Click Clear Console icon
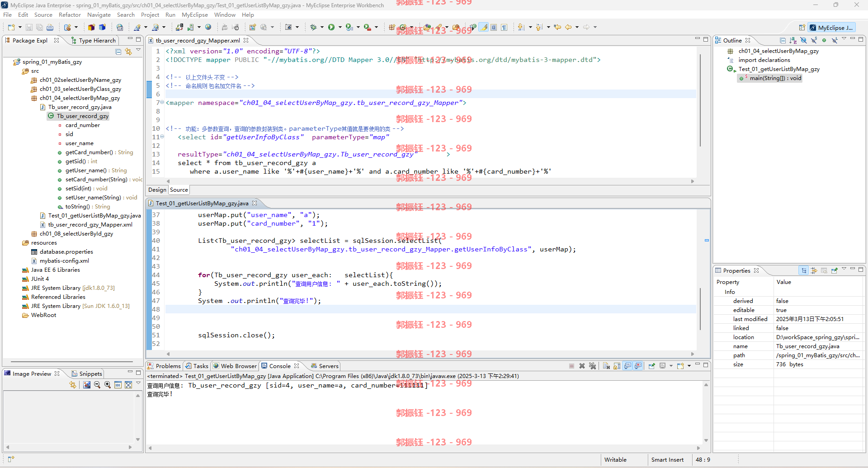Screen dimensions: 868x468 coord(606,366)
